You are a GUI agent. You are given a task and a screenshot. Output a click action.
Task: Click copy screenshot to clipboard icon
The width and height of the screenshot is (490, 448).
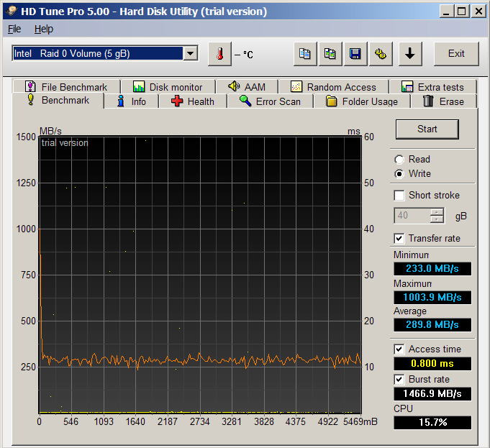point(330,54)
